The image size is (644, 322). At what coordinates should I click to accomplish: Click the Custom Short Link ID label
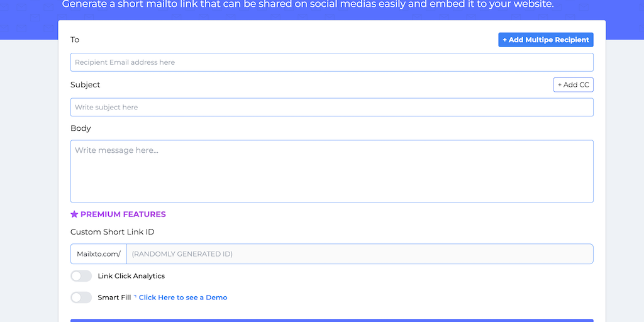pyautogui.click(x=113, y=232)
